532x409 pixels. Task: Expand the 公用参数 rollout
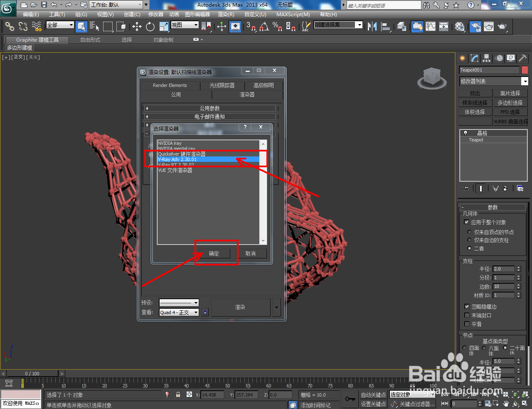tap(209, 108)
